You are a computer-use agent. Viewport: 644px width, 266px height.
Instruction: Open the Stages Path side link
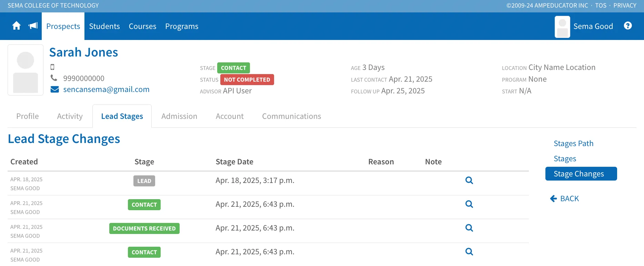[573, 143]
